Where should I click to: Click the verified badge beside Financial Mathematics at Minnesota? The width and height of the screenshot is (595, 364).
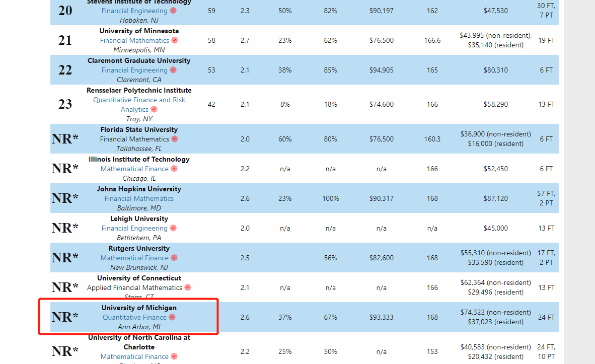[x=175, y=40]
